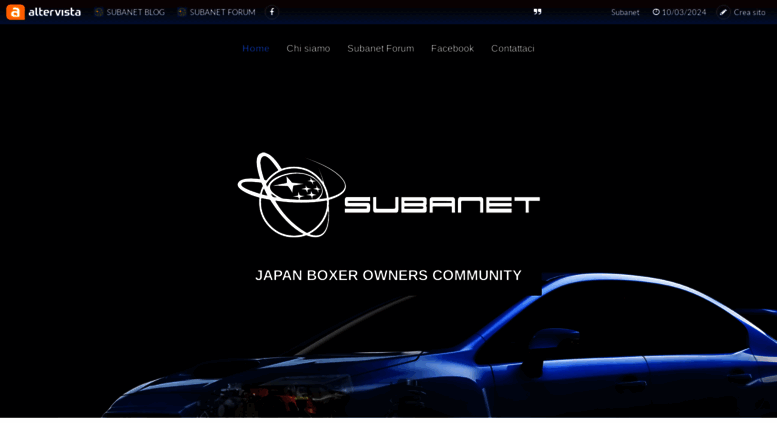Click the pencil icon beside Crea sito
777x423 pixels.
click(723, 12)
